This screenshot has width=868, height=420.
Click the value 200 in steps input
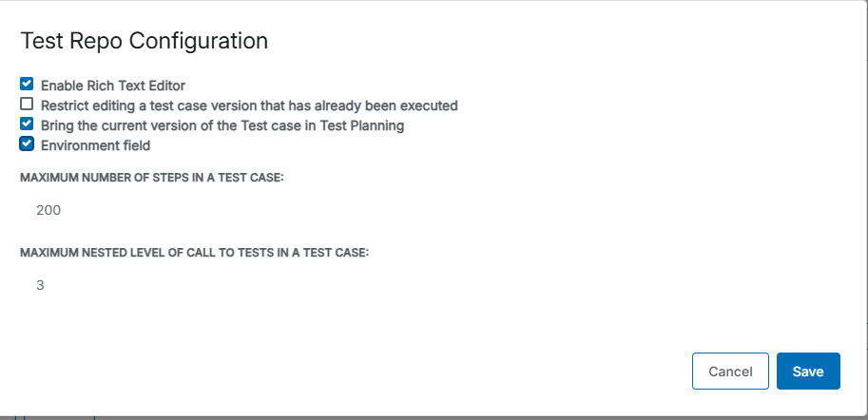pyautogui.click(x=48, y=210)
